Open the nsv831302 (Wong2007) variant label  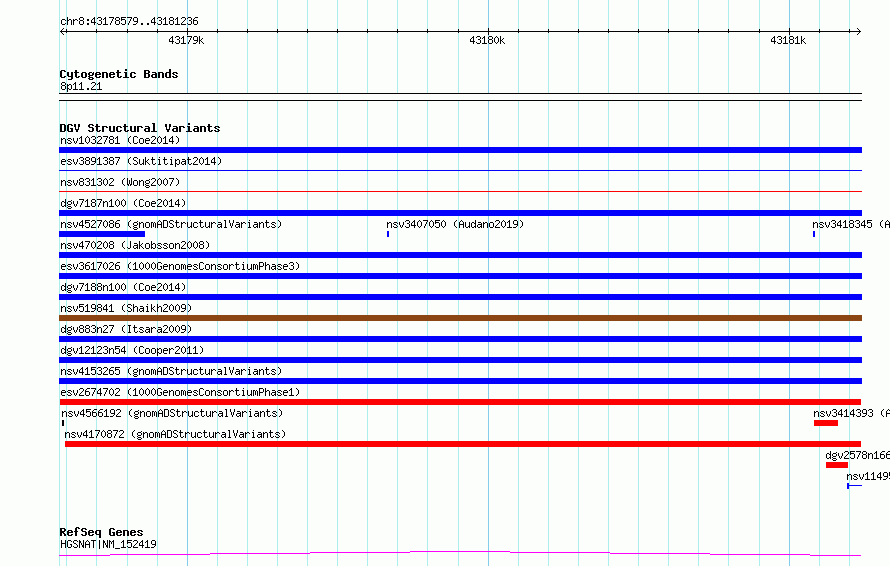click(120, 182)
